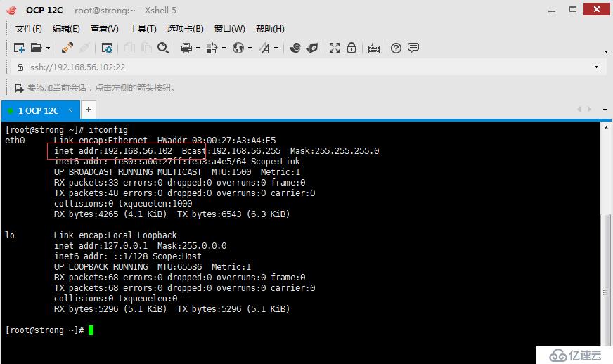Screen dimensions: 613x364
Task: Open the 选项卡(B) menu
Action: click(186, 29)
